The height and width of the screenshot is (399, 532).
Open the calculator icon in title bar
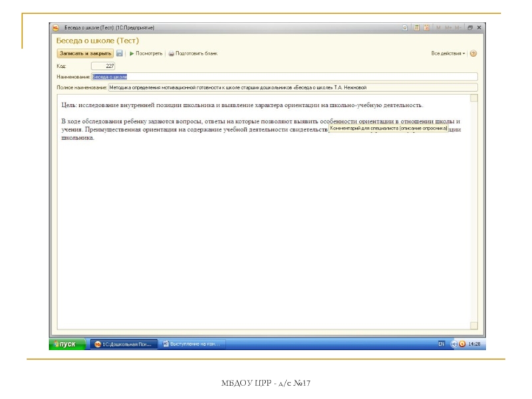pos(416,28)
